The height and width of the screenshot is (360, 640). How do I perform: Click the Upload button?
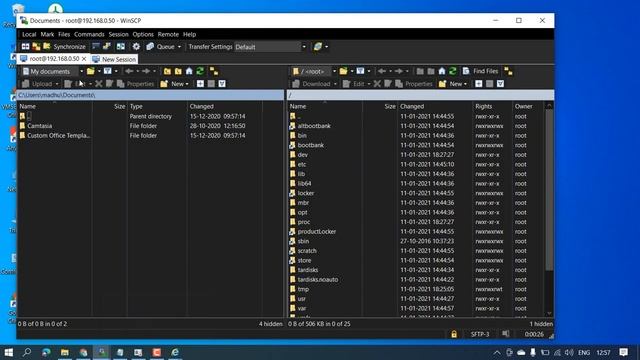click(37, 84)
